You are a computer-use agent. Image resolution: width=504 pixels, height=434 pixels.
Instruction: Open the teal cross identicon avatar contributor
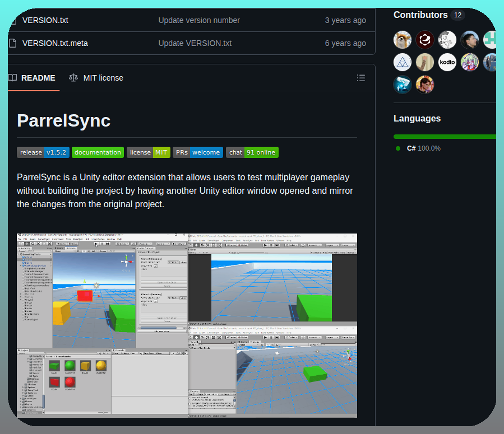pos(490,40)
